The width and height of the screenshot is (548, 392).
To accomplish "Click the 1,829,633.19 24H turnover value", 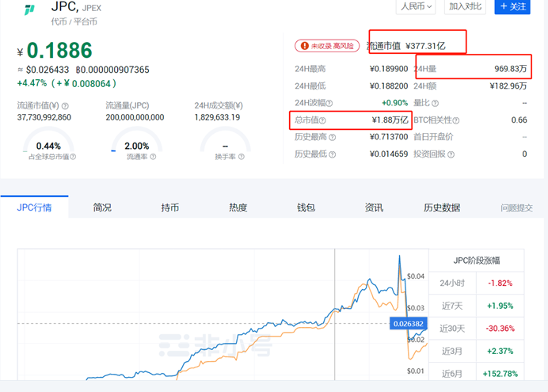I will tap(217, 117).
